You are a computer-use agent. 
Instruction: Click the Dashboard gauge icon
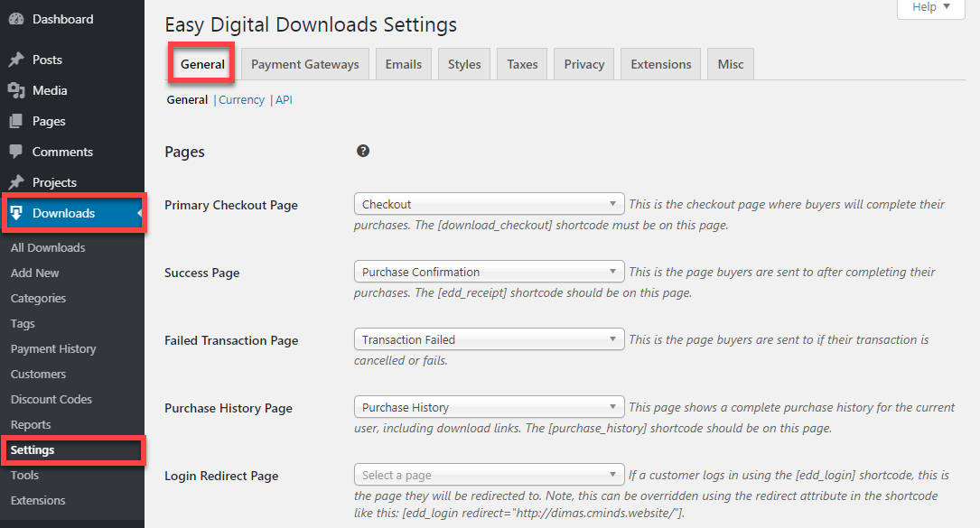(16, 19)
